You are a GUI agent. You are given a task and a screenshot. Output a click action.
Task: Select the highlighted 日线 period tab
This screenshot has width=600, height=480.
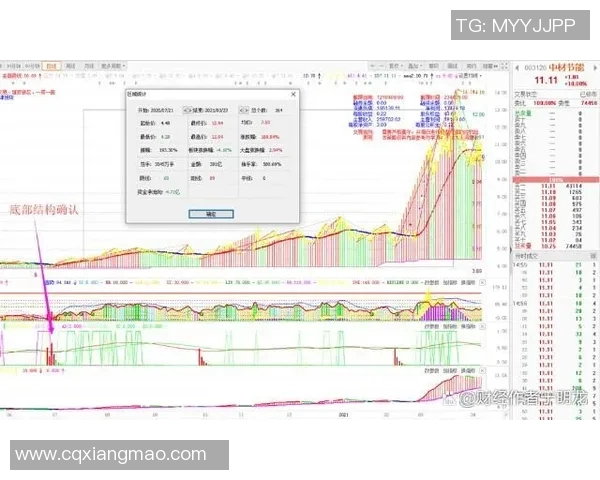click(x=52, y=64)
